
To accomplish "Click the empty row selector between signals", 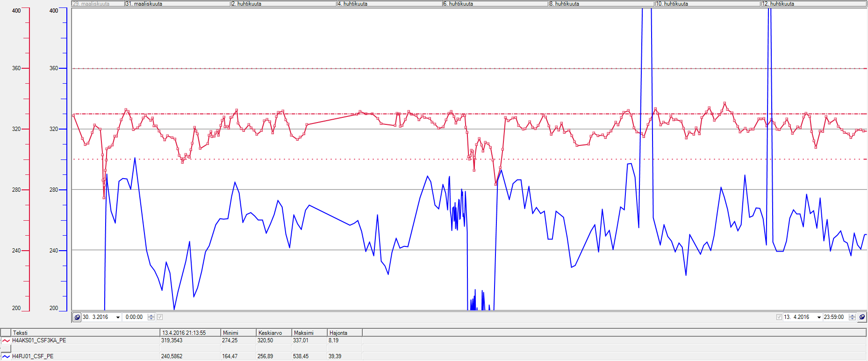I will pyautogui.click(x=6, y=348).
